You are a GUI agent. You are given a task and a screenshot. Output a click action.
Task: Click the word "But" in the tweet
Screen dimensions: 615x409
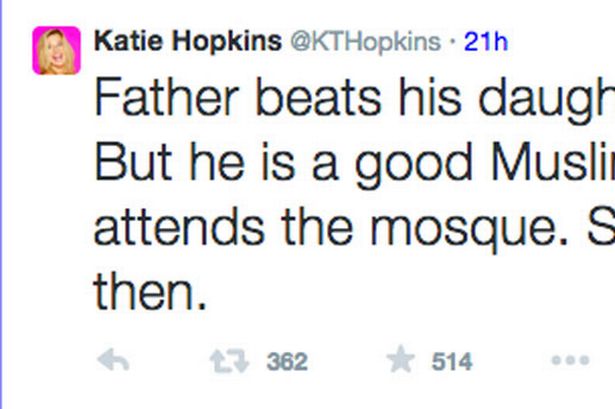[x=129, y=164]
